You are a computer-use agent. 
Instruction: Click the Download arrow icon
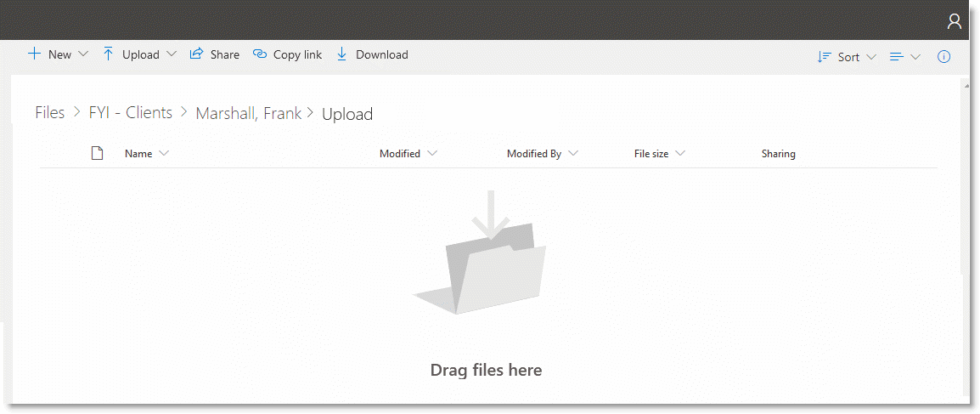click(342, 54)
